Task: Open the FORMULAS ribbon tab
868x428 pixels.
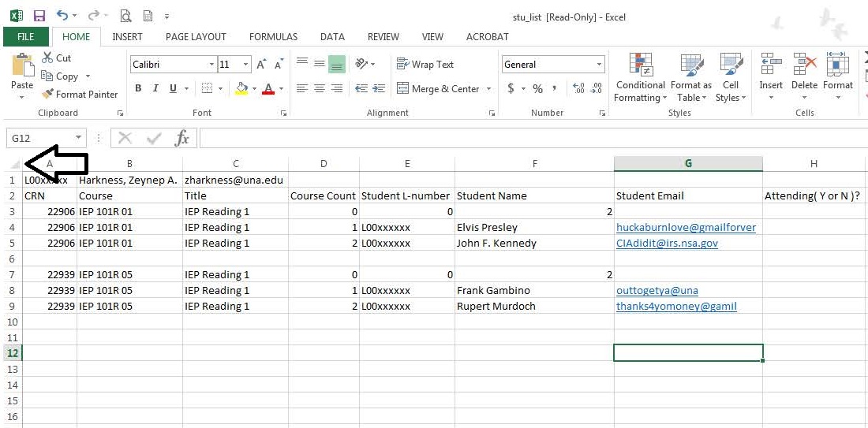Action: pos(273,36)
